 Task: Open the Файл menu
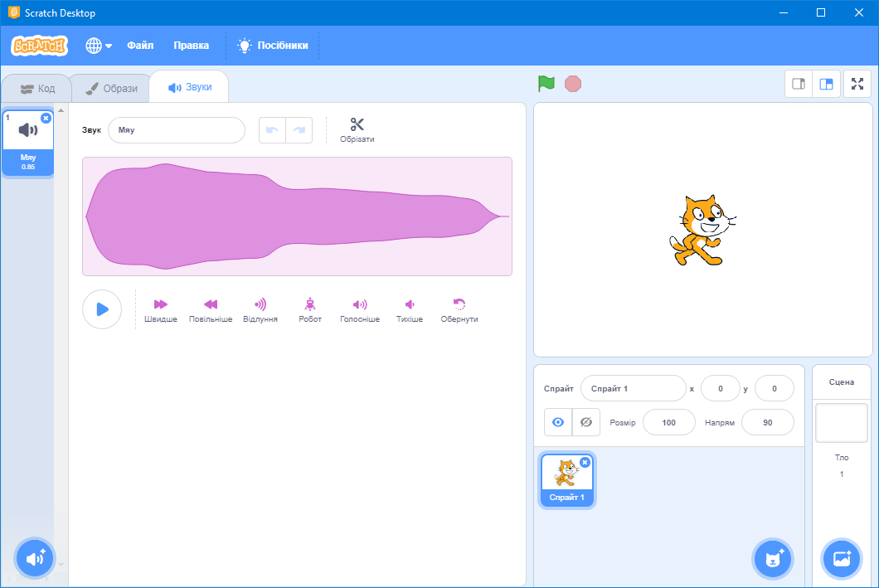[x=140, y=46]
